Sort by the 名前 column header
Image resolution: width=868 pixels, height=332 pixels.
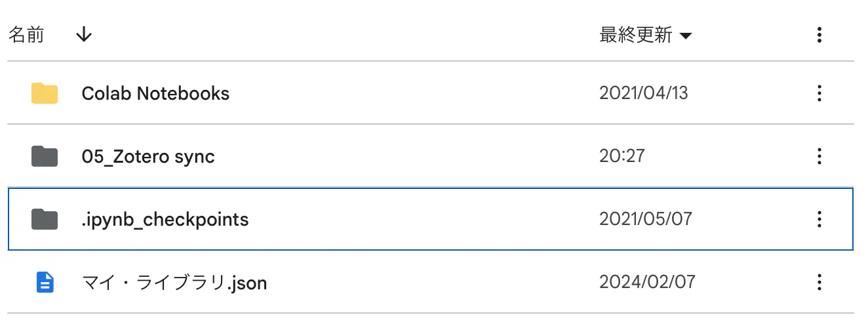pyautogui.click(x=26, y=35)
